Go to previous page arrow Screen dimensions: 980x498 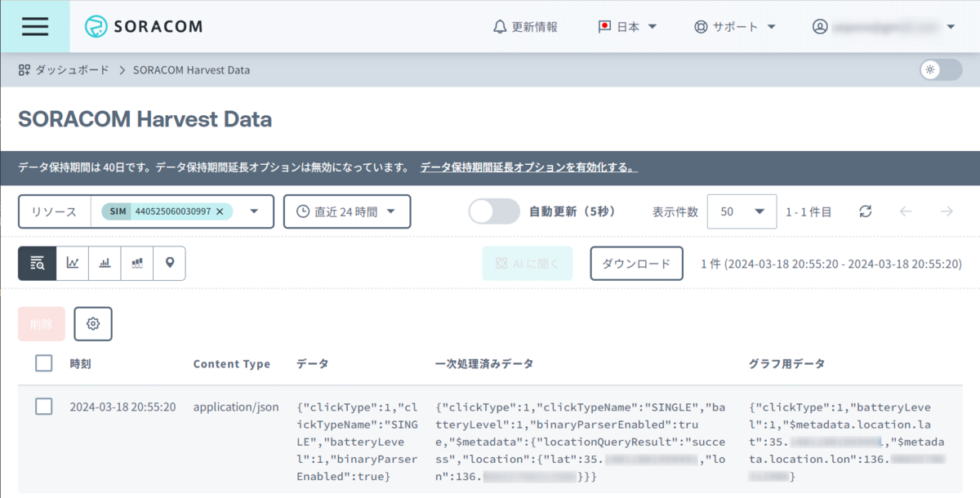coord(906,211)
